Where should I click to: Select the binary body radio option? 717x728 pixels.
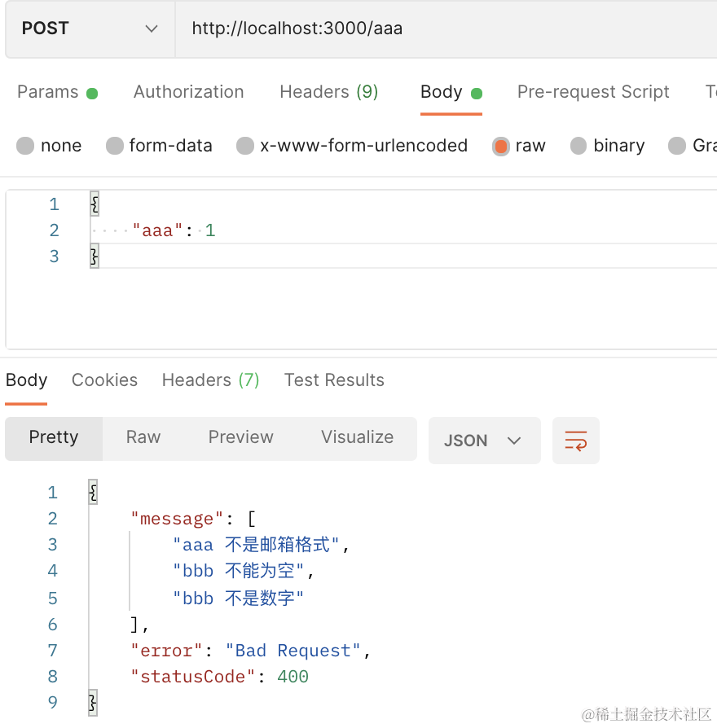(x=578, y=146)
